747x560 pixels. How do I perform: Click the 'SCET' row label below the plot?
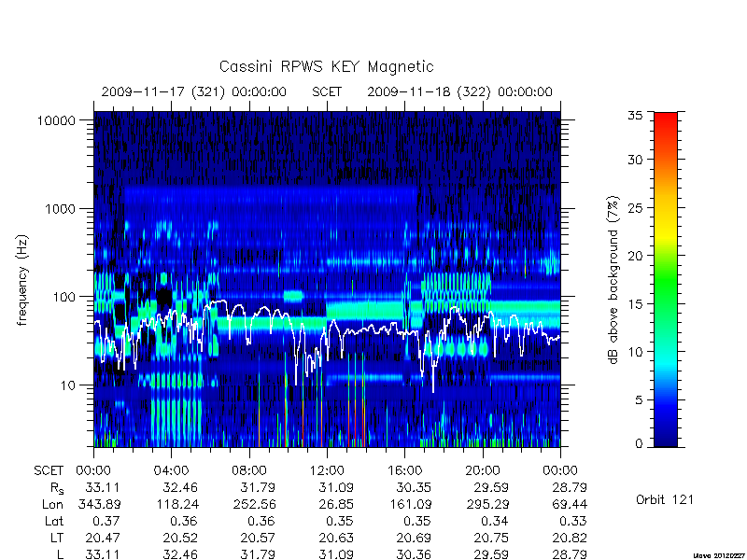[49, 471]
